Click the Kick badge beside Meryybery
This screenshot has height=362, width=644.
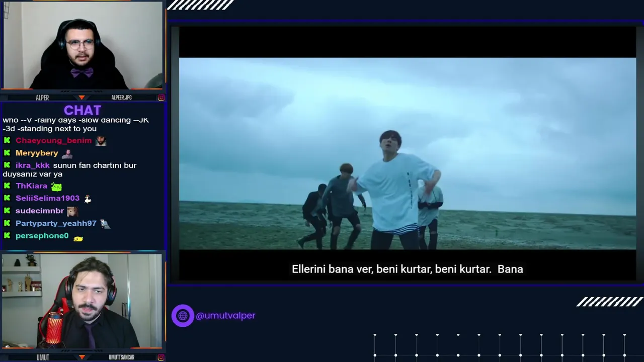pyautogui.click(x=7, y=153)
